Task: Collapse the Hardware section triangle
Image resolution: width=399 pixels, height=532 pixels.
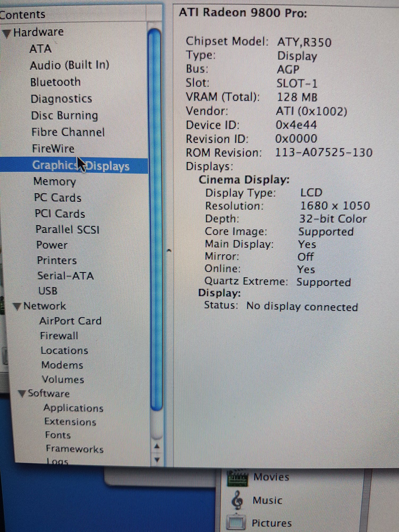Action: click(x=6, y=33)
